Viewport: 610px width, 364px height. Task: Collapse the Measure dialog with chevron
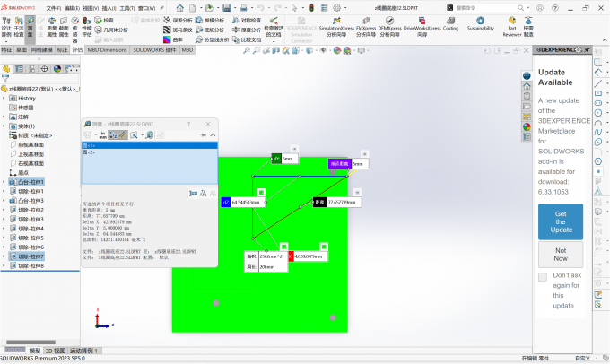[213, 135]
